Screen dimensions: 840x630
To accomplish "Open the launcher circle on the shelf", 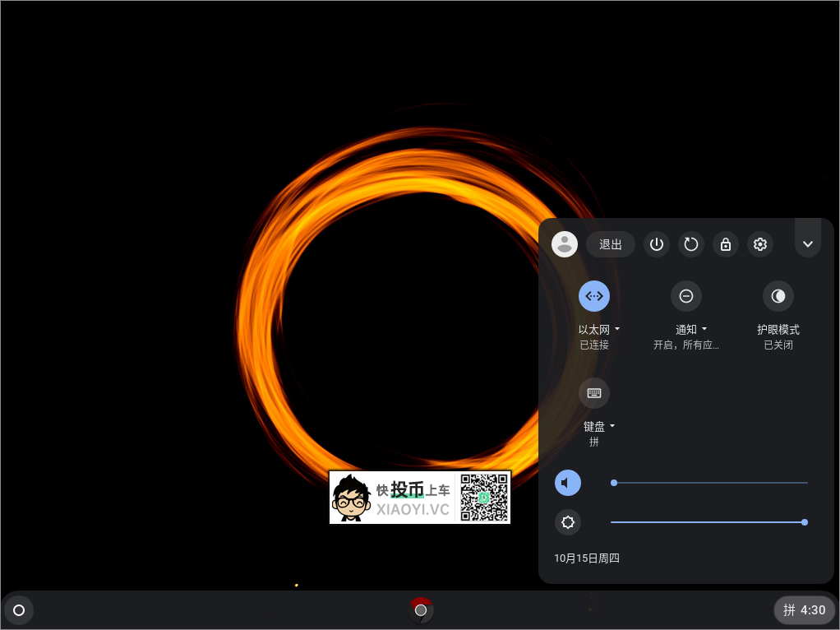I will click(x=18, y=610).
